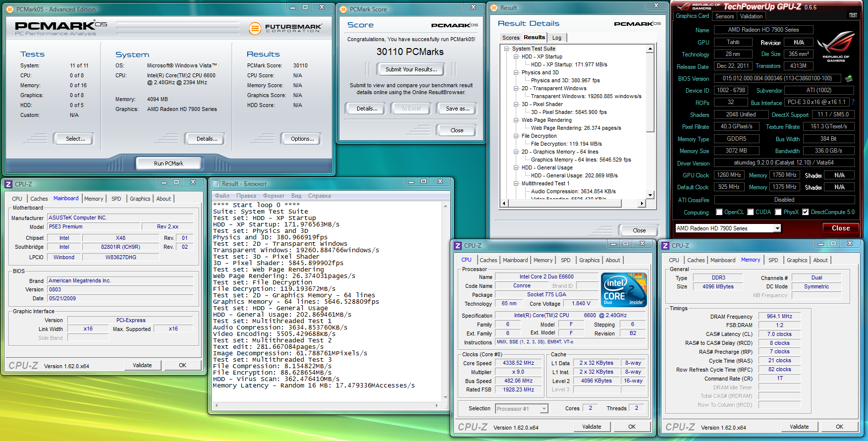868x441 pixels.
Task: Collapse the Multithreaded Test 1 node
Action: pyautogui.click(x=516, y=183)
